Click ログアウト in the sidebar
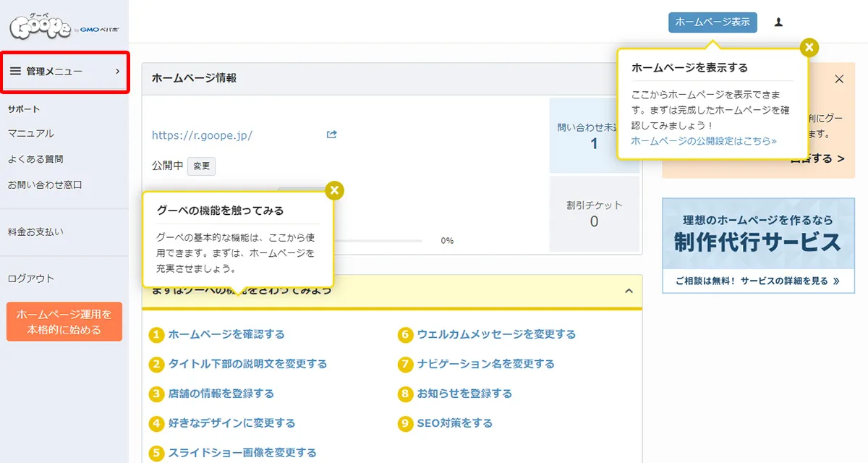This screenshot has height=463, width=868. [31, 279]
